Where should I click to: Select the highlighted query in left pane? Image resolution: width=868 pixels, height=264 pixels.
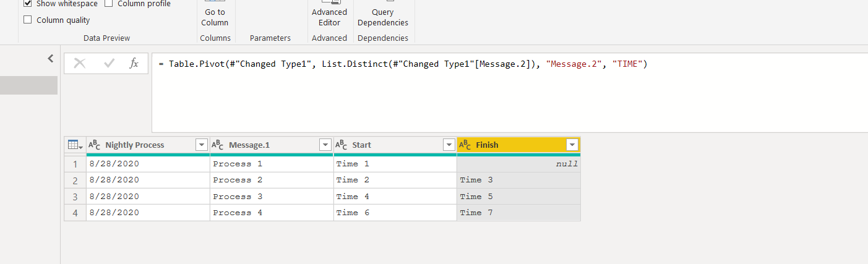tap(28, 85)
